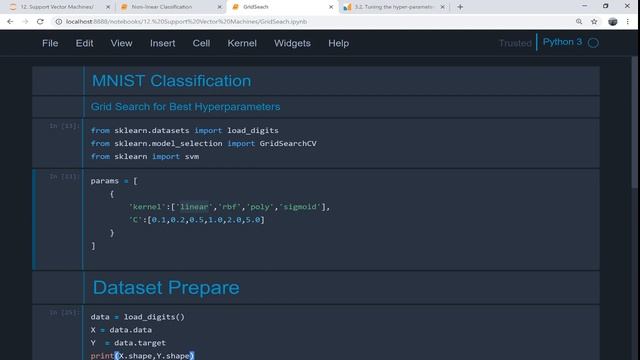
Task: Click the 'from sklearn import svm' line
Action: [x=145, y=157]
